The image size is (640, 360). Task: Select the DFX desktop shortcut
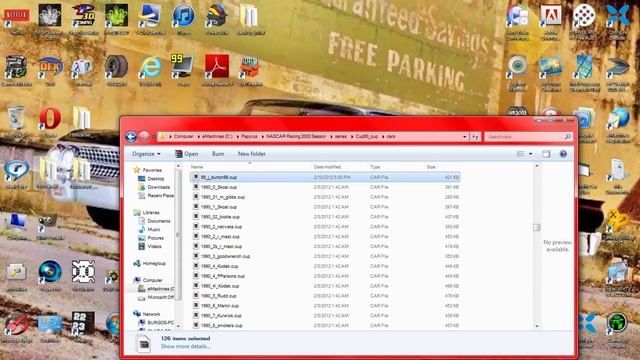[x=50, y=69]
